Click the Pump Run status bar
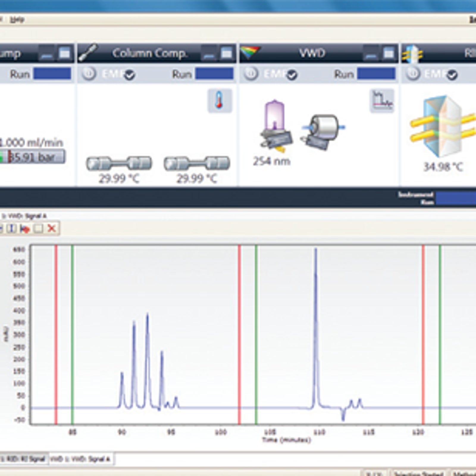Screen dimensions: 476x476 pyautogui.click(x=52, y=73)
